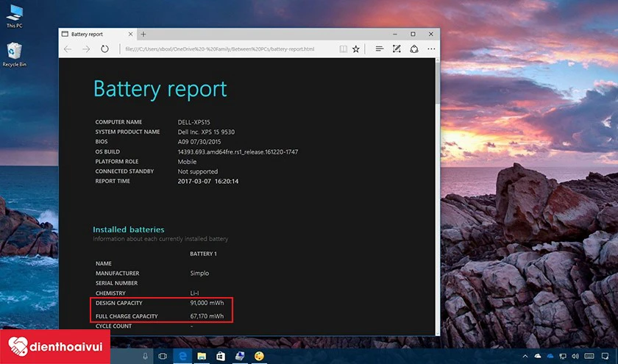Click the CYCLE COUNT label
The width and height of the screenshot is (618, 364).
tap(113, 326)
